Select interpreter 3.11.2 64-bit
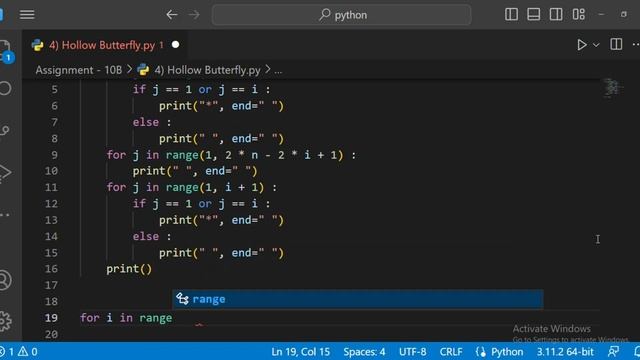 (x=565, y=352)
